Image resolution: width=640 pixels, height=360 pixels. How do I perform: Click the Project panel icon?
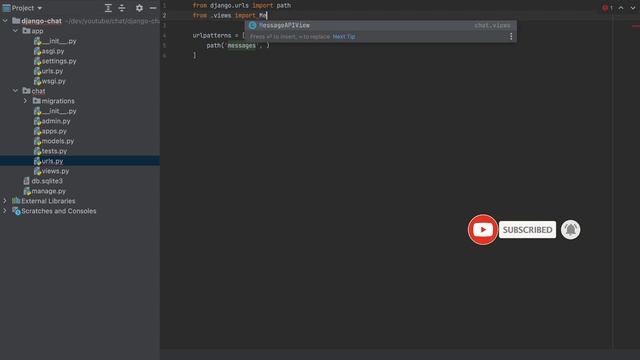(6, 8)
